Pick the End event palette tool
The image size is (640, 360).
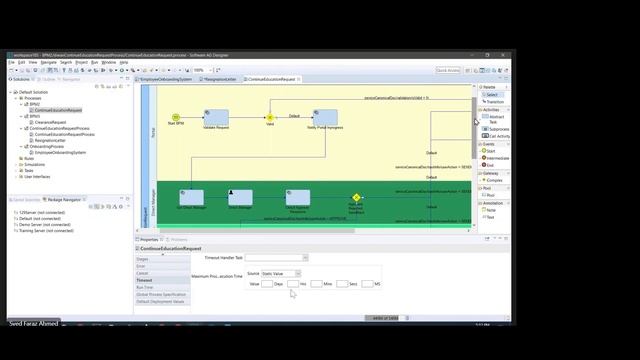tap(488, 165)
